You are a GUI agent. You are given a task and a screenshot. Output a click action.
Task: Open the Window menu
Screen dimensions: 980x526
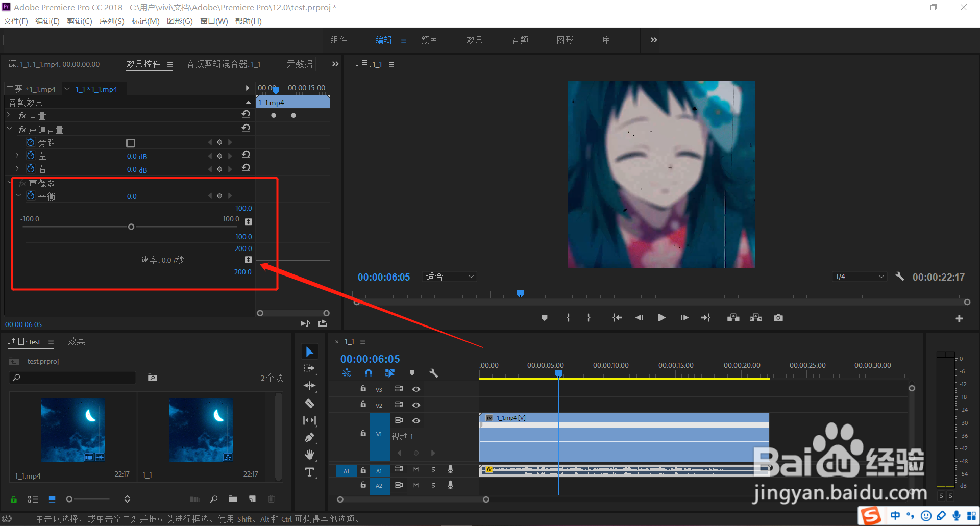pos(214,21)
